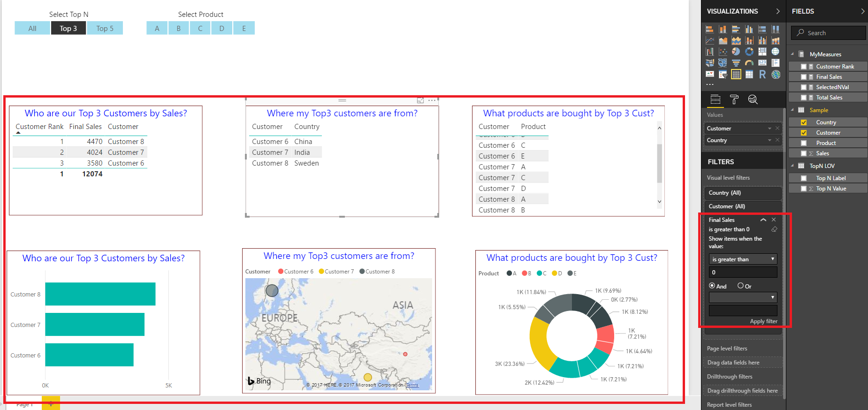This screenshot has width=868, height=410.
Task: Select the ArcGIS map visual icon
Action: click(776, 74)
